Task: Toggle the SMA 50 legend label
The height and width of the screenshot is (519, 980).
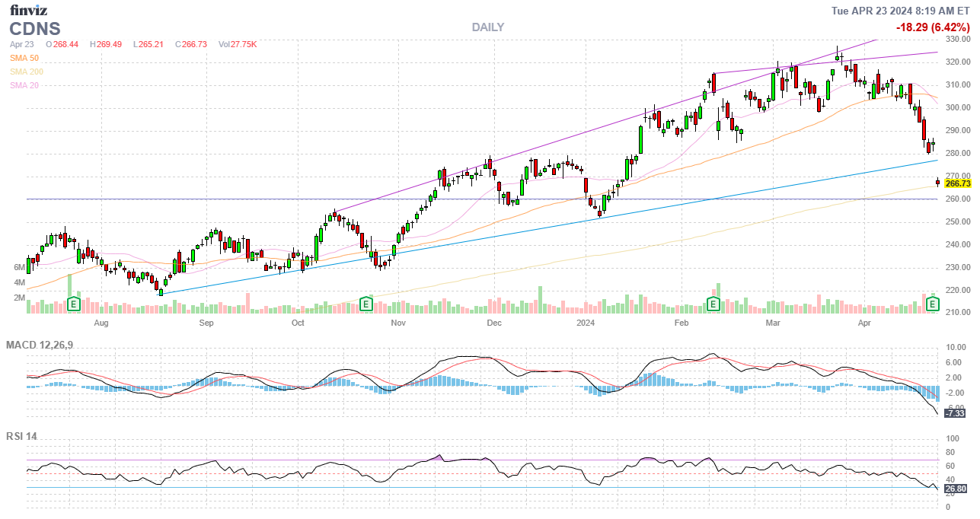Action: [x=24, y=58]
